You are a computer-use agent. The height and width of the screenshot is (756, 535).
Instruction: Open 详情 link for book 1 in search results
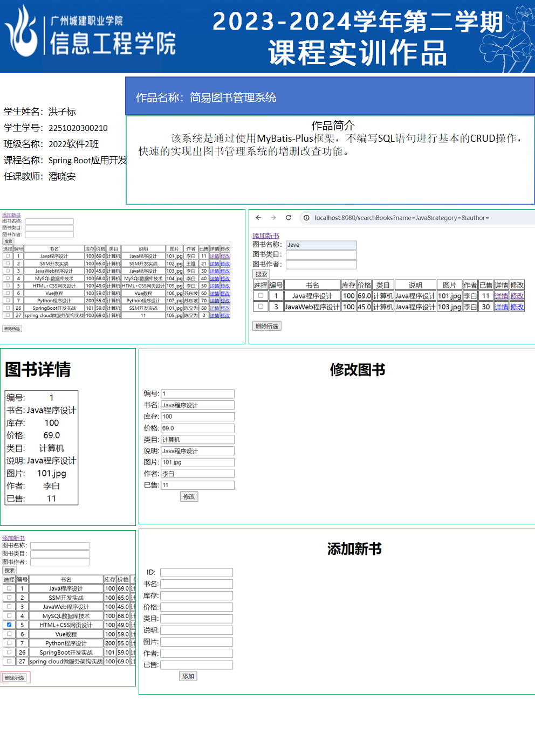click(501, 296)
